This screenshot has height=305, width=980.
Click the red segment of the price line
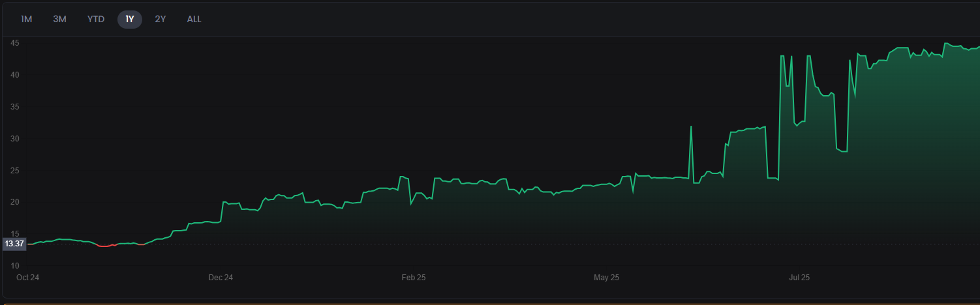104,246
